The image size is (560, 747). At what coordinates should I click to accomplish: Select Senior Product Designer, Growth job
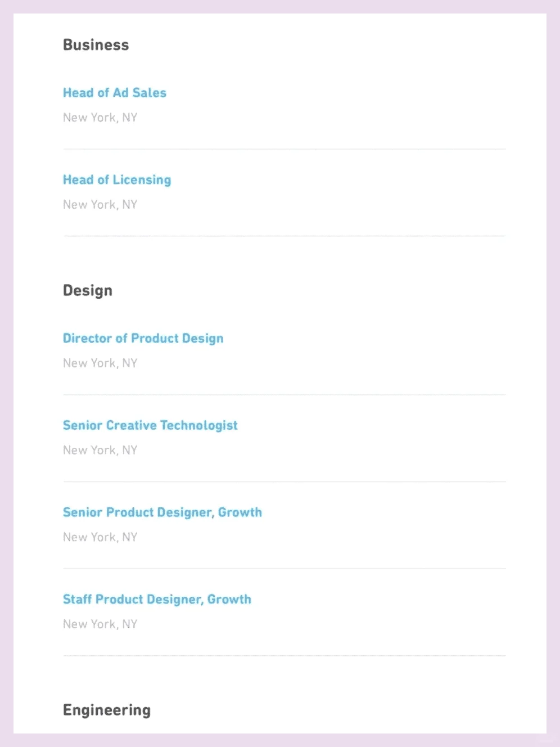162,512
